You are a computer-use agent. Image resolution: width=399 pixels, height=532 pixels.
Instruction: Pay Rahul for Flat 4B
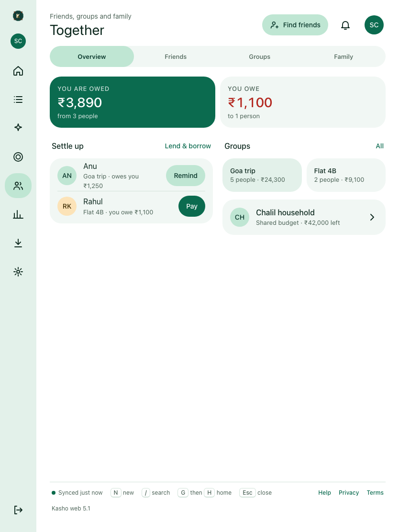pos(192,206)
